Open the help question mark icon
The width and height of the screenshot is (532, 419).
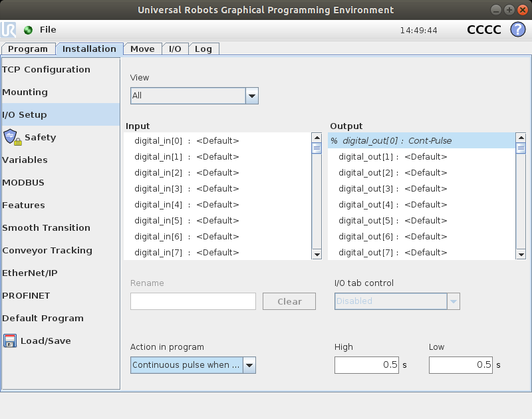(x=517, y=30)
